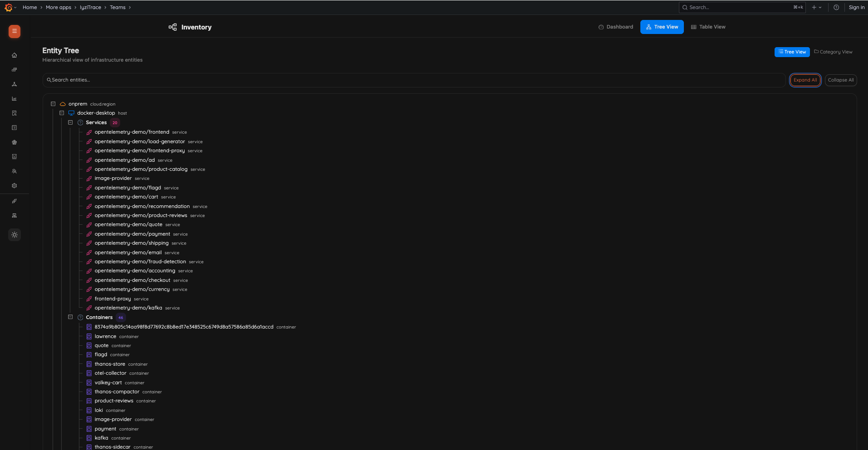868x450 pixels.
Task: Open the help question mark icon
Action: pos(836,7)
